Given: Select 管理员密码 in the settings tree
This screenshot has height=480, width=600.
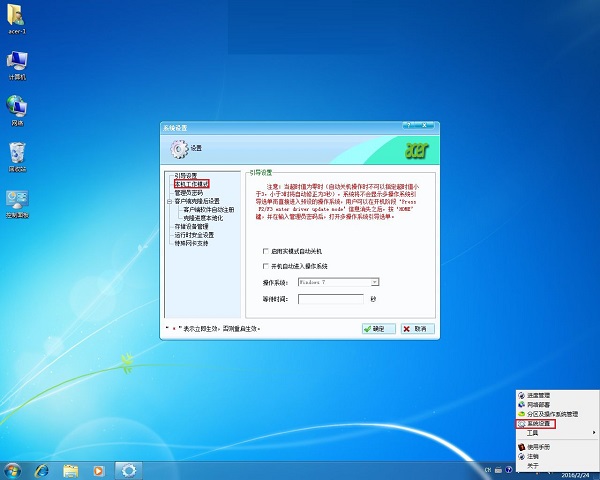Looking at the screenshot, I should (x=189, y=193).
